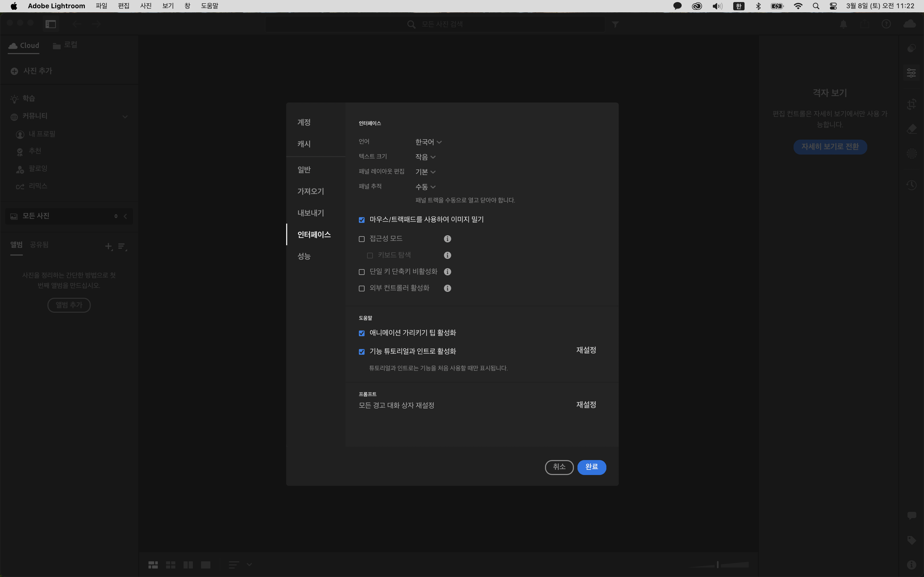Screen dimensions: 924x577
Task: Open the versions history clock icon
Action: pos(911,185)
